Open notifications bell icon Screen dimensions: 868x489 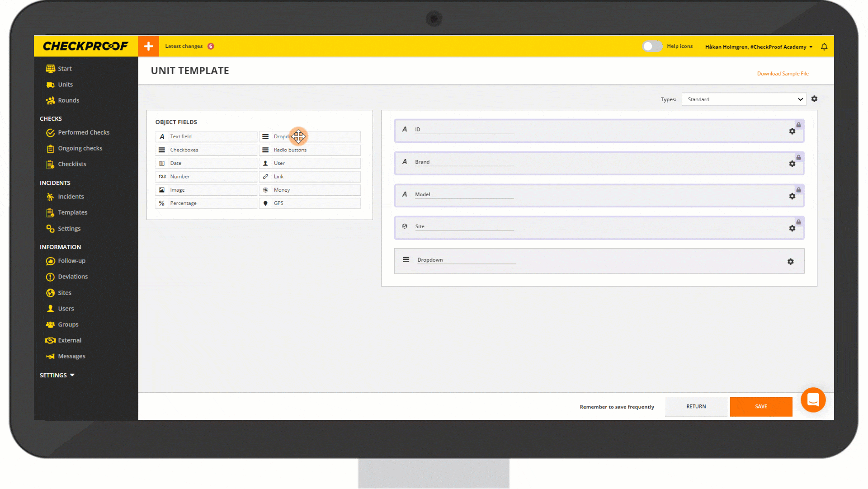[824, 47]
